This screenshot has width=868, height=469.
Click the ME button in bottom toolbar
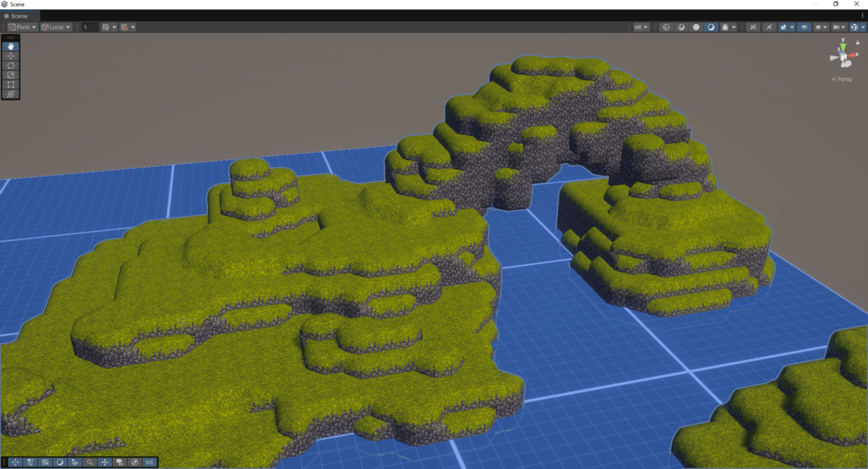pyautogui.click(x=149, y=462)
